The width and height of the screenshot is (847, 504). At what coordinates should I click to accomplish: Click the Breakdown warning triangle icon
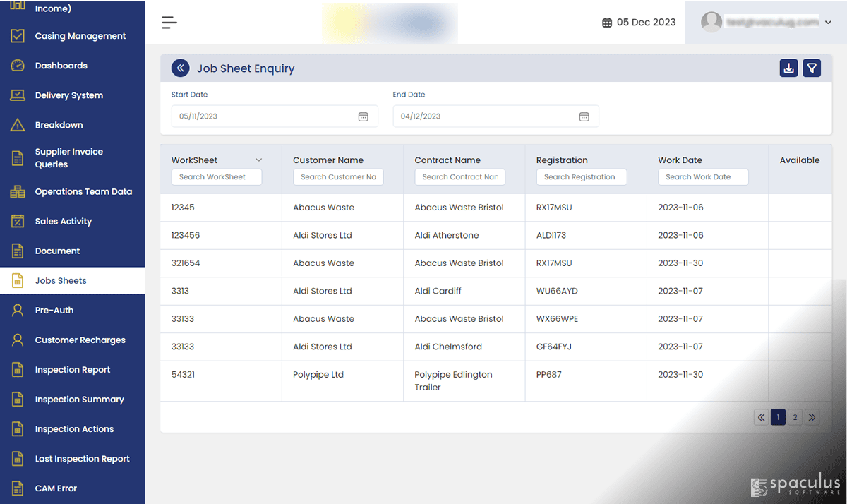point(18,125)
